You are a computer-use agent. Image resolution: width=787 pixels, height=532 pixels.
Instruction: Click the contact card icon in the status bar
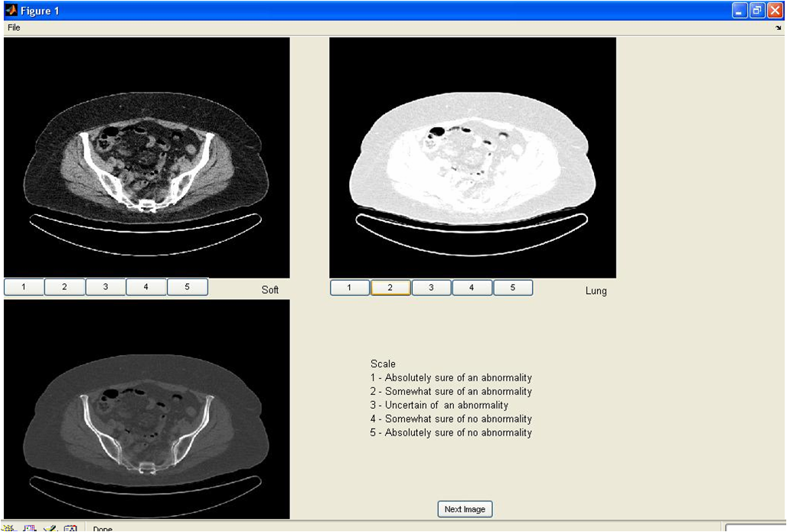[x=70, y=528]
